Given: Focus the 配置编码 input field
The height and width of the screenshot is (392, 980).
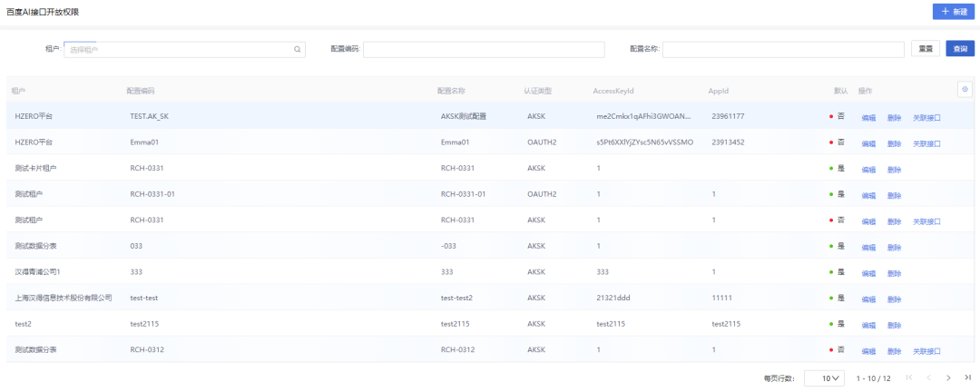Looking at the screenshot, I should coord(484,49).
